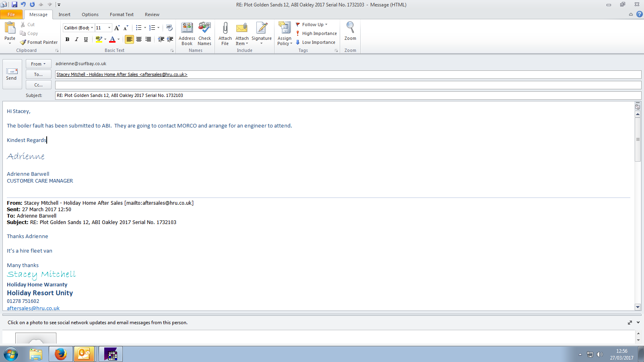The image size is (644, 362).
Task: Toggle underline formatting
Action: coord(86,39)
